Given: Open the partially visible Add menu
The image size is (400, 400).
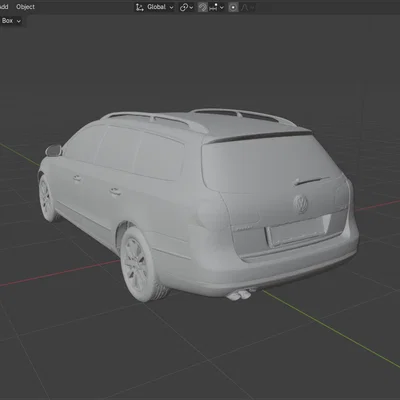Looking at the screenshot, I should point(4,7).
